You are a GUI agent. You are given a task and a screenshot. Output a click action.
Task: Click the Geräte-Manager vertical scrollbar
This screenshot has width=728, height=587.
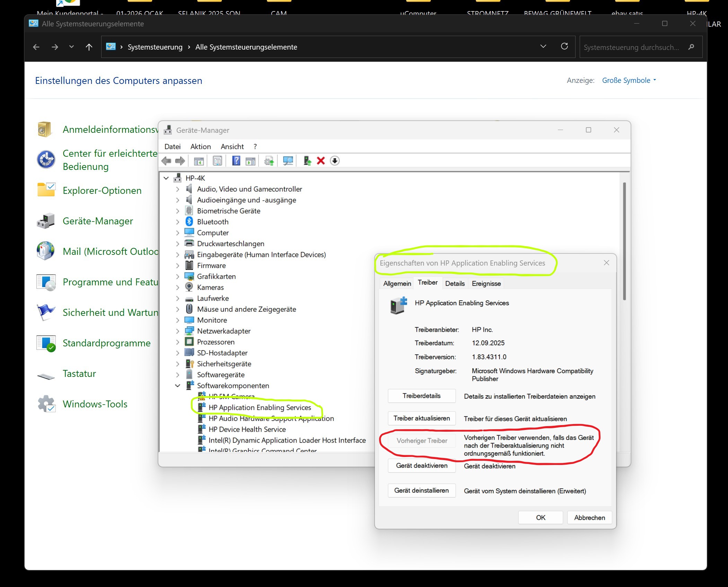coord(624,241)
